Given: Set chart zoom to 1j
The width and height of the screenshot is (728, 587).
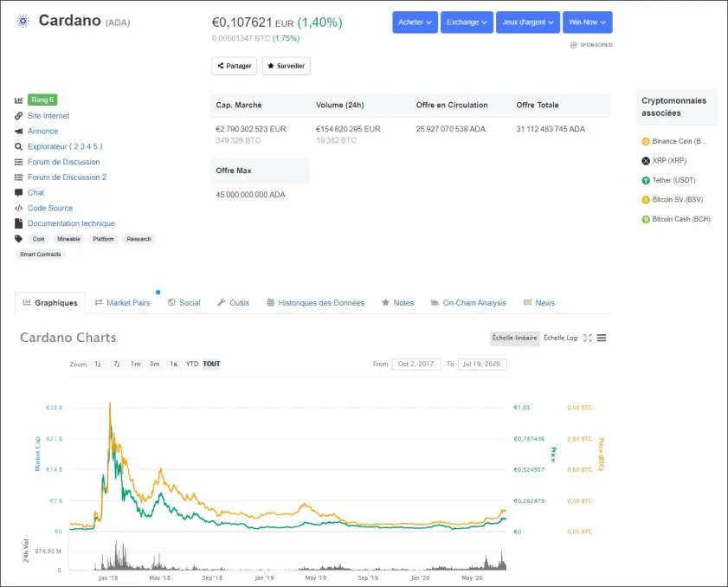Looking at the screenshot, I should pos(98,364).
